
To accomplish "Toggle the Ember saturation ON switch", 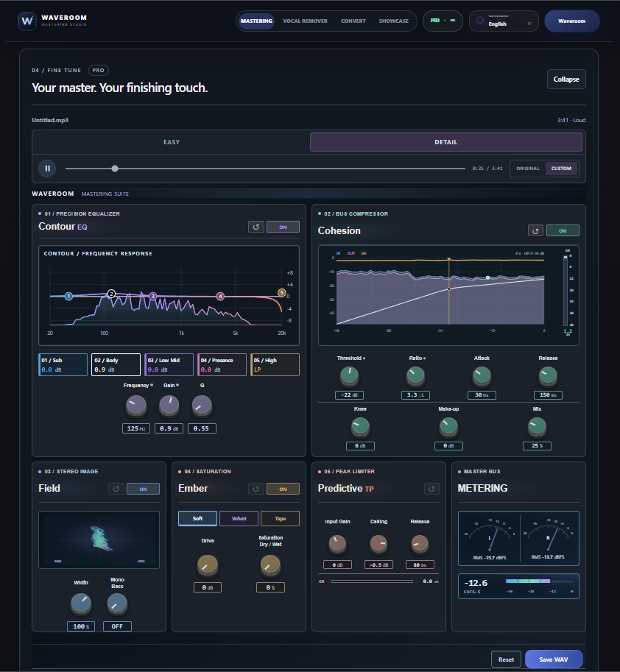I will tap(283, 489).
